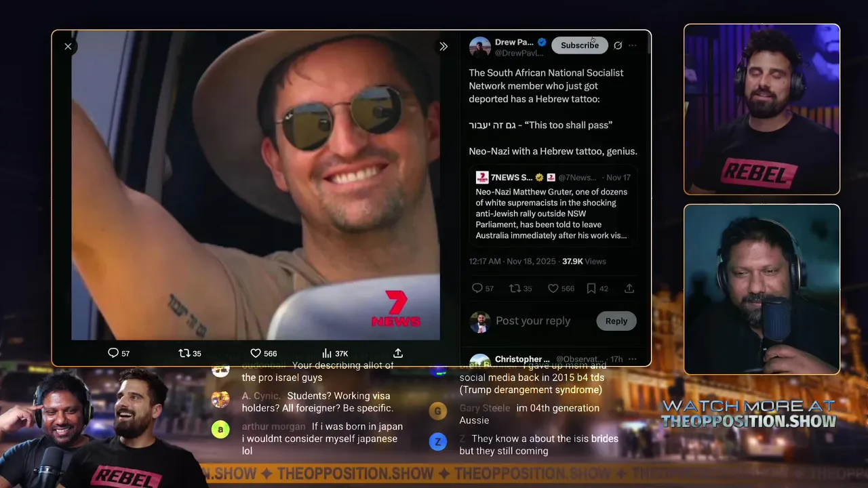Click the chat message 'Students? Working visa holders?'
Viewport: 868px width, 488px height.
pyautogui.click(x=318, y=402)
